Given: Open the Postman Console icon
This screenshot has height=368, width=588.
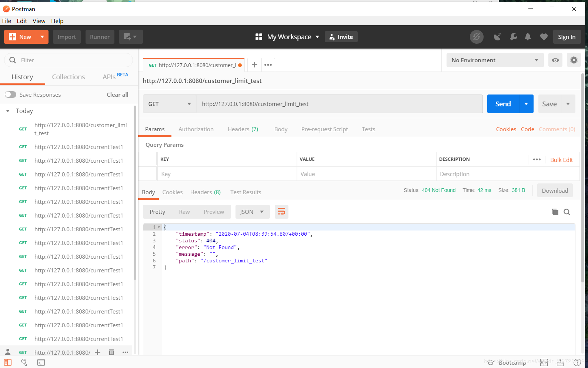Looking at the screenshot, I should point(41,362).
